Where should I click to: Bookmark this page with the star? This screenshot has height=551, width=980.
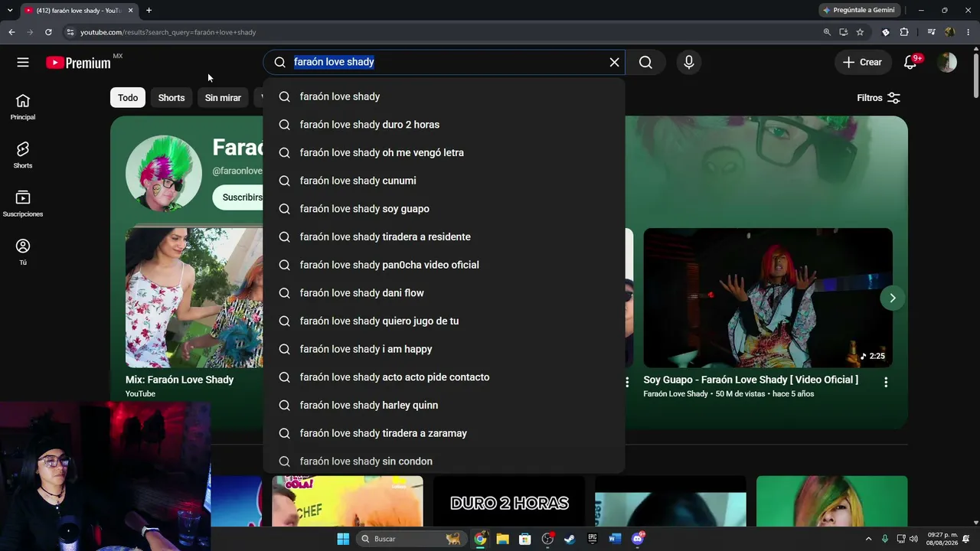click(x=860, y=32)
